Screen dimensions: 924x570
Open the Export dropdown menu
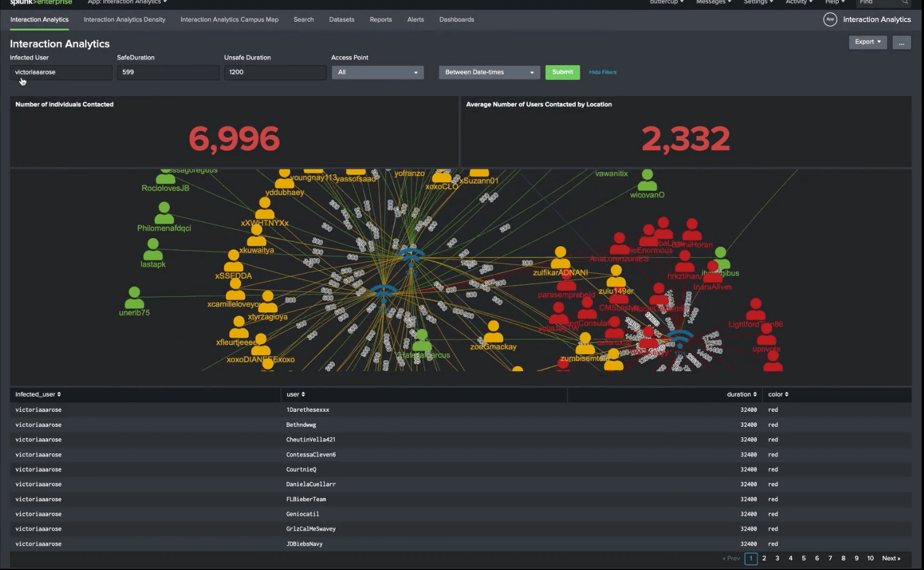[867, 42]
